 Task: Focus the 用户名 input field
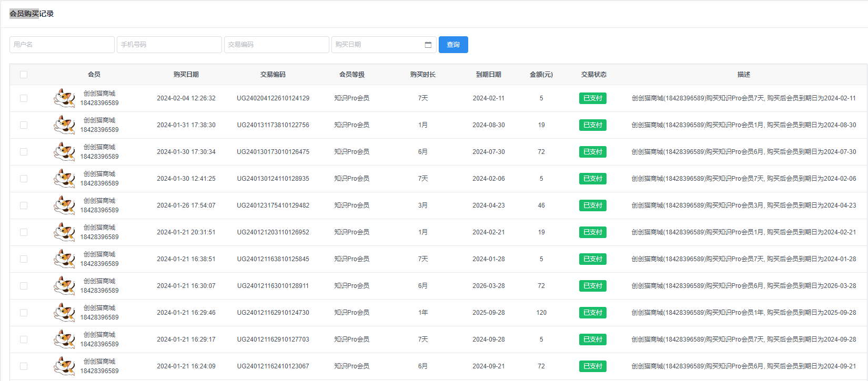tap(62, 45)
